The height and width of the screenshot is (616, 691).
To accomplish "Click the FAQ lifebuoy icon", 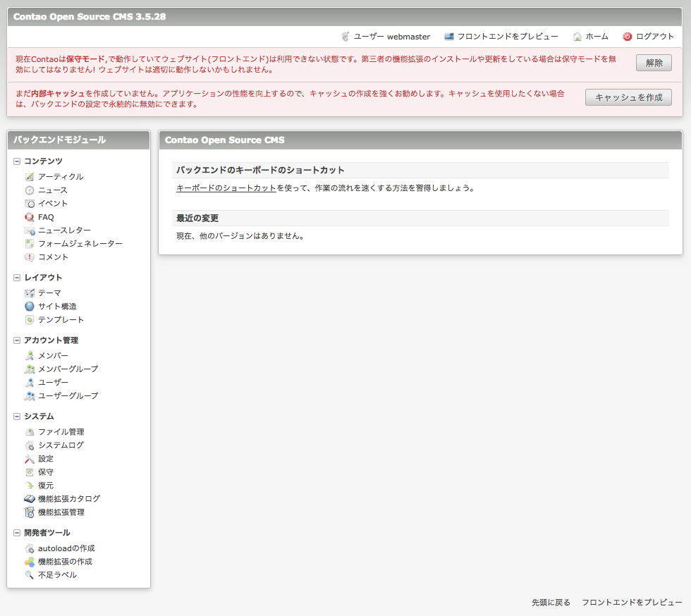I will pyautogui.click(x=30, y=217).
